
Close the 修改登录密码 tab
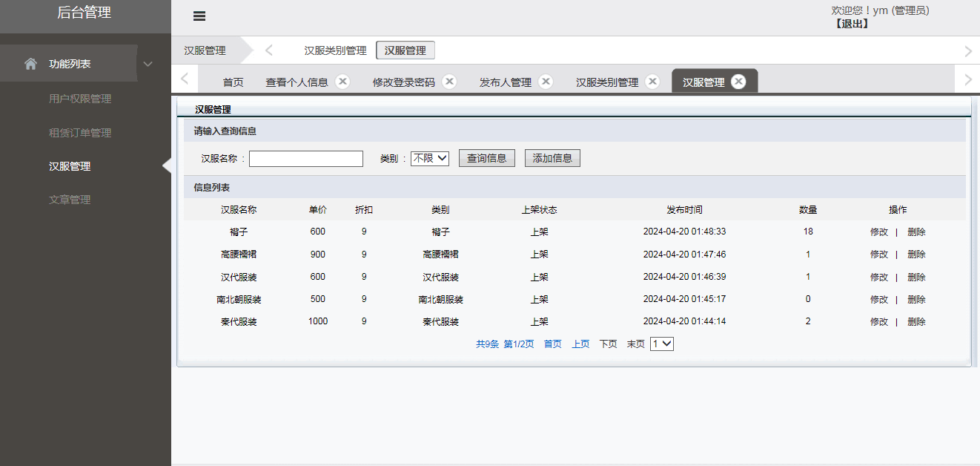pyautogui.click(x=449, y=82)
